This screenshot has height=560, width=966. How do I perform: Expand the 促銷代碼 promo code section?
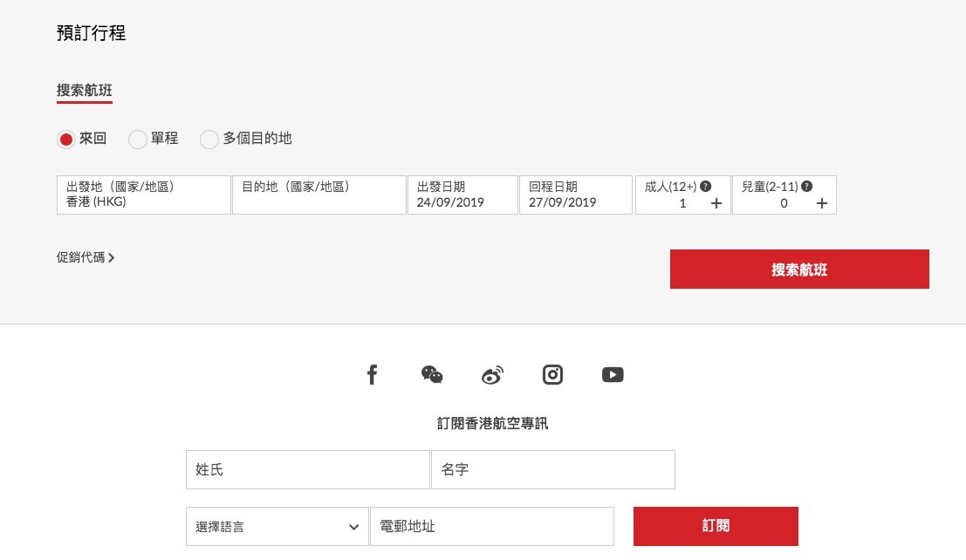coord(79,256)
